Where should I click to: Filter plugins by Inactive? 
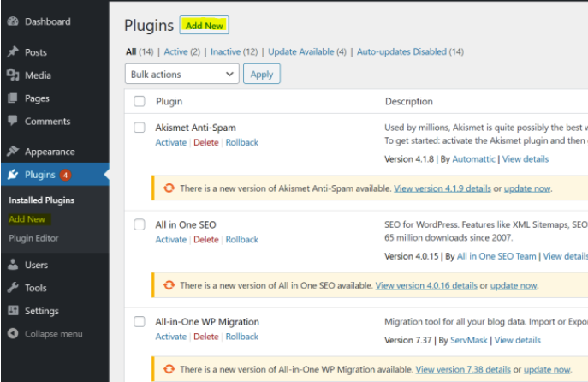tap(225, 51)
